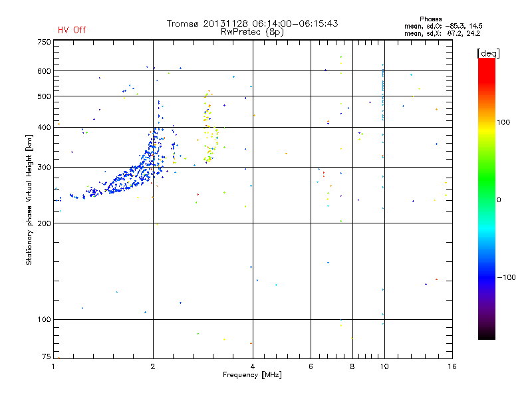Click the x-axis tick label '16'
This screenshot has width=532, height=399.
(452, 366)
